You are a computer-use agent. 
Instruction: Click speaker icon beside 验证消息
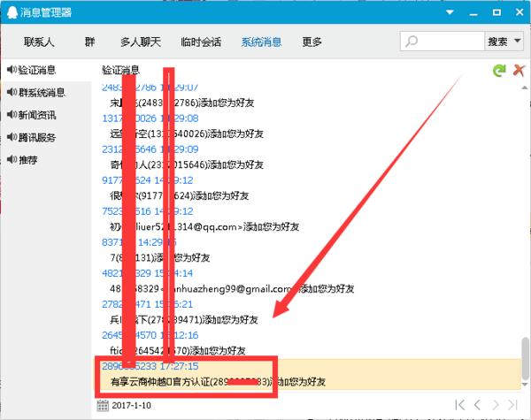click(12, 70)
